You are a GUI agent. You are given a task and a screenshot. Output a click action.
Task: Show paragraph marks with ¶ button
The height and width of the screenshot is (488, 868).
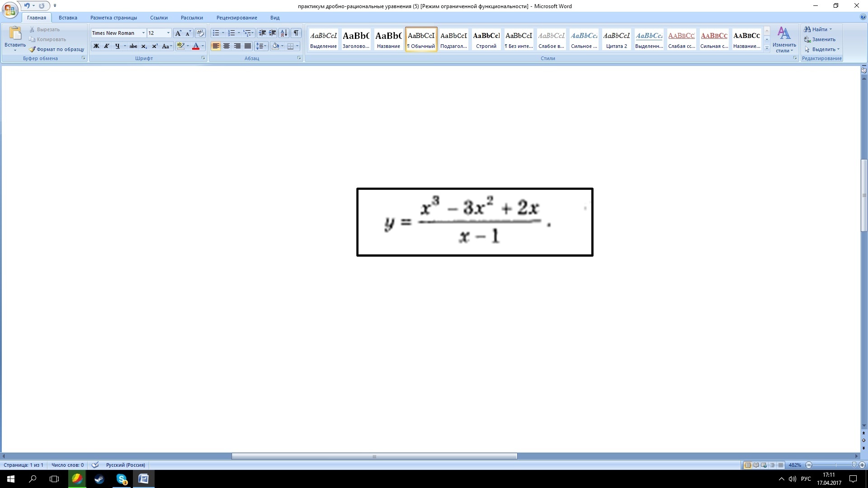click(x=296, y=33)
